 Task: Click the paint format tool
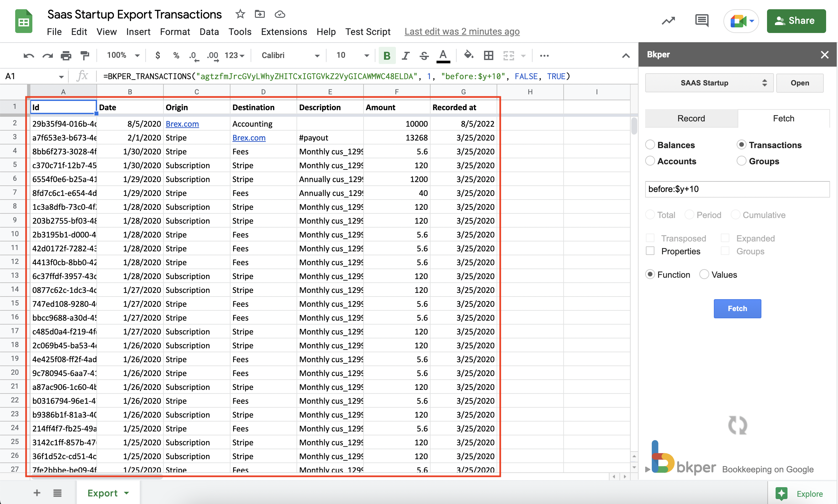point(85,55)
